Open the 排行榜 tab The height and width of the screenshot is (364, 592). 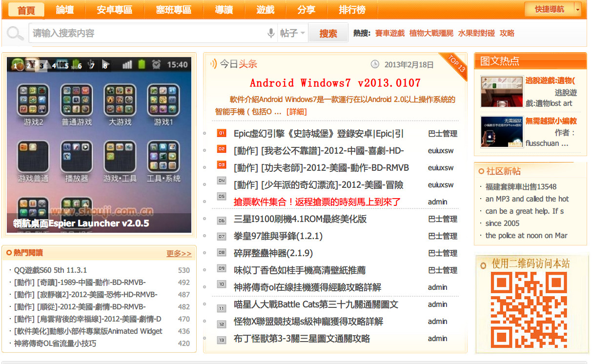(352, 10)
